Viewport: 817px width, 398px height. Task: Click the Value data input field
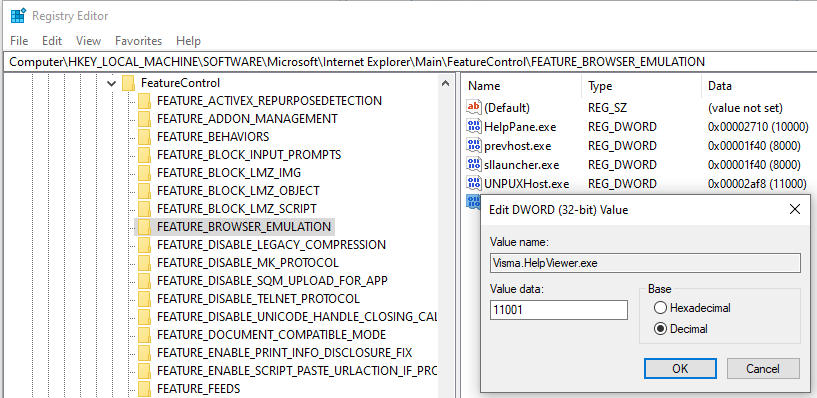click(559, 310)
